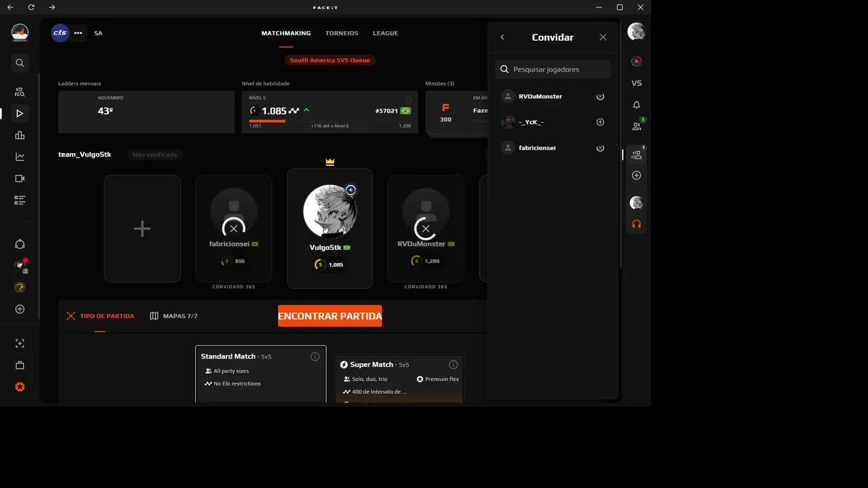
Task: Switch to the MATCHMAKING tab
Action: (x=286, y=33)
